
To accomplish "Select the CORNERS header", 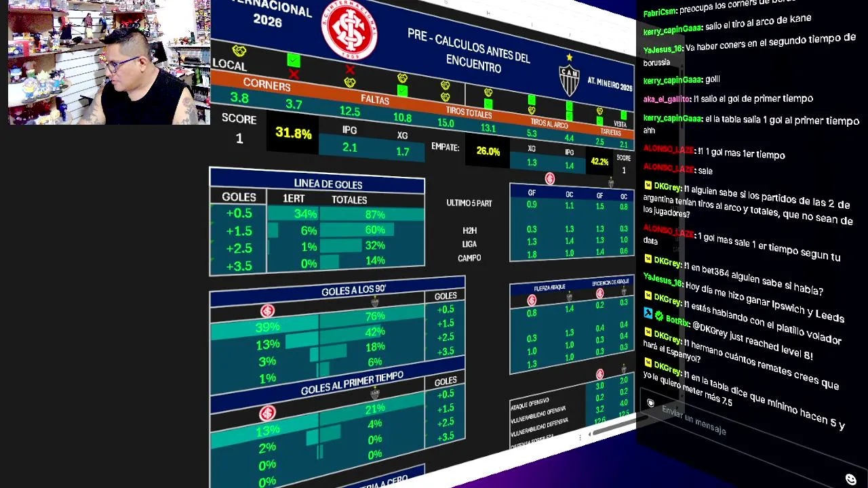I will coord(267,84).
